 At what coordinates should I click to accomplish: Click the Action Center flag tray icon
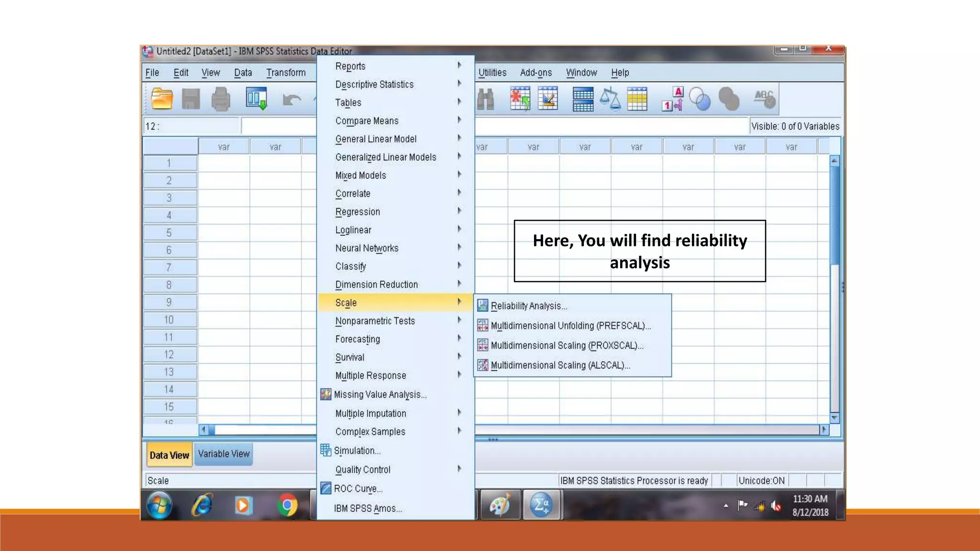click(x=742, y=505)
